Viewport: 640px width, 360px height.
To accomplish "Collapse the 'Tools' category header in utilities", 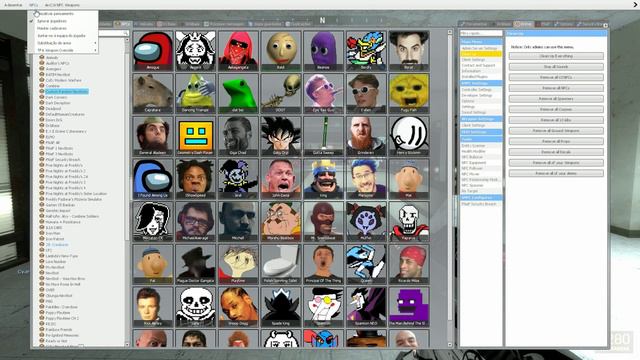I will tap(481, 139).
